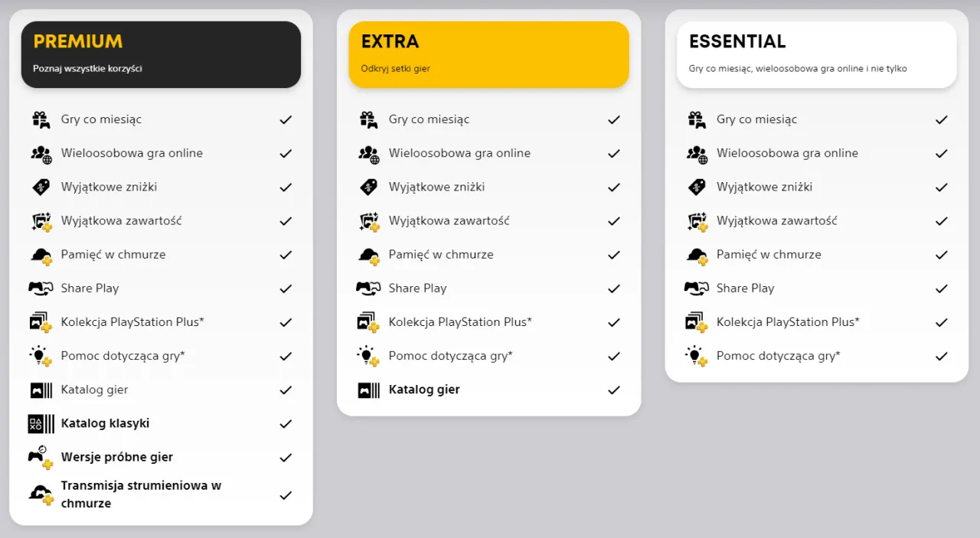Click checkmark next to Katalog klasyki
Image resolution: width=980 pixels, height=538 pixels.
click(x=286, y=423)
